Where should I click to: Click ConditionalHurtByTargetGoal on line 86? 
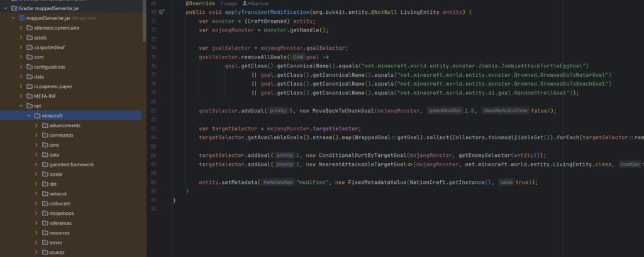(363, 156)
